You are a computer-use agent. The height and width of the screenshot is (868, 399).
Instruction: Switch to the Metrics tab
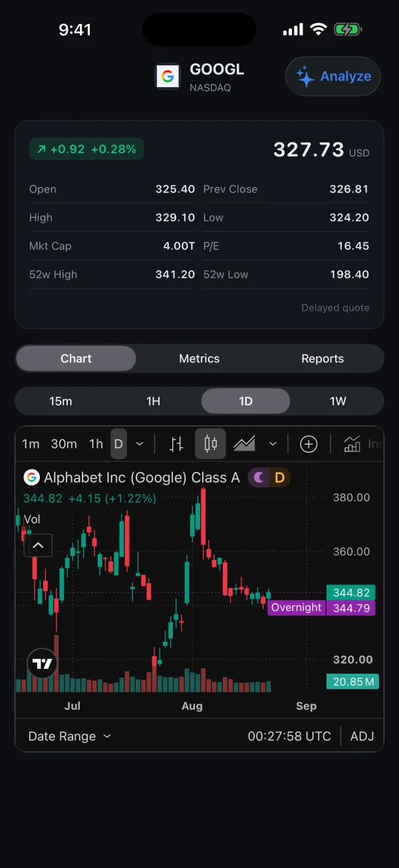(x=199, y=359)
